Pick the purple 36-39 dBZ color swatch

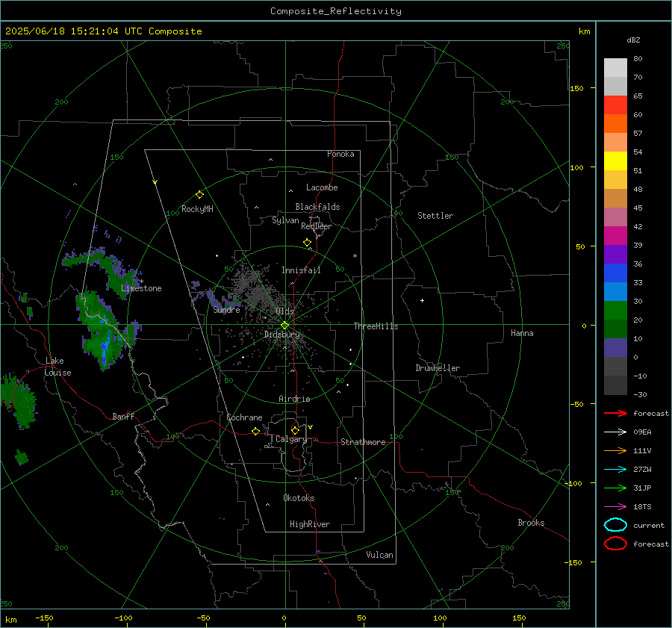(615, 255)
